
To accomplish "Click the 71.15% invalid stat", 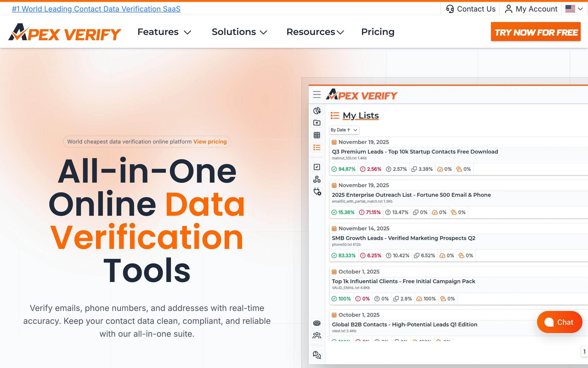I will coord(370,212).
